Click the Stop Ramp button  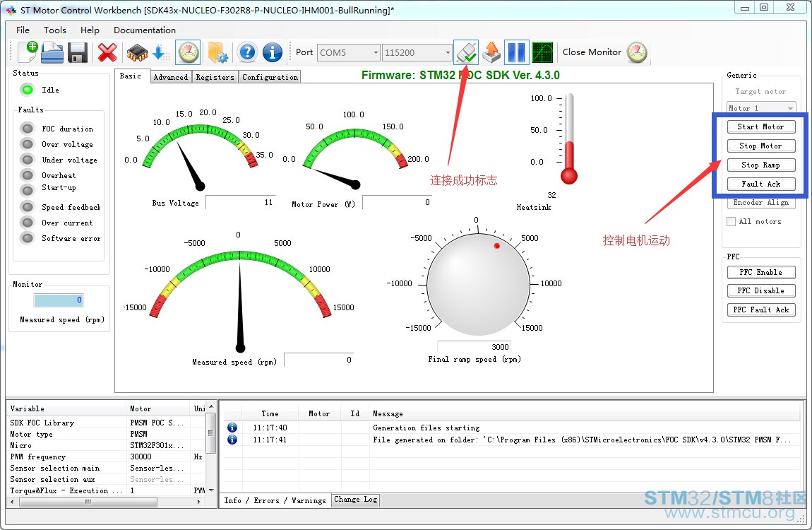pyautogui.click(x=760, y=165)
